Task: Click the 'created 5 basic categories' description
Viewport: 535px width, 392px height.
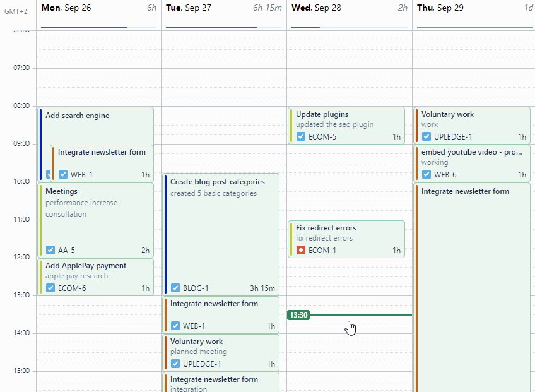Action: [x=214, y=193]
